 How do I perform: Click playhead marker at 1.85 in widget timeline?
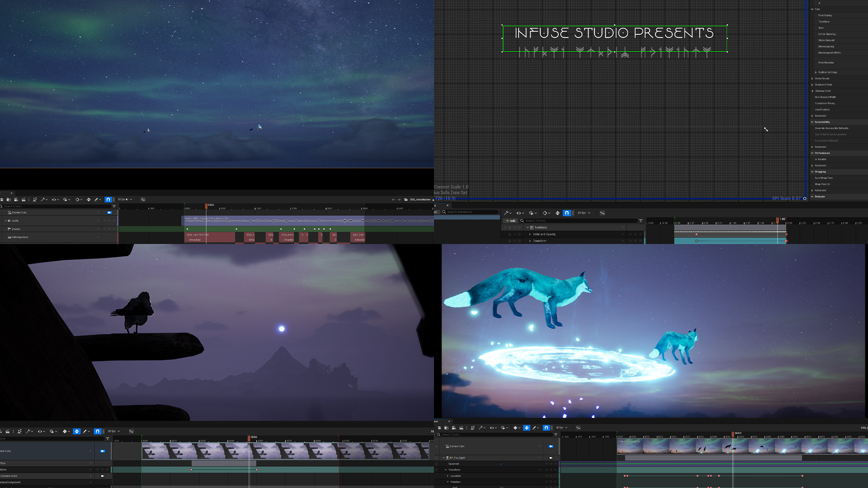tap(778, 220)
